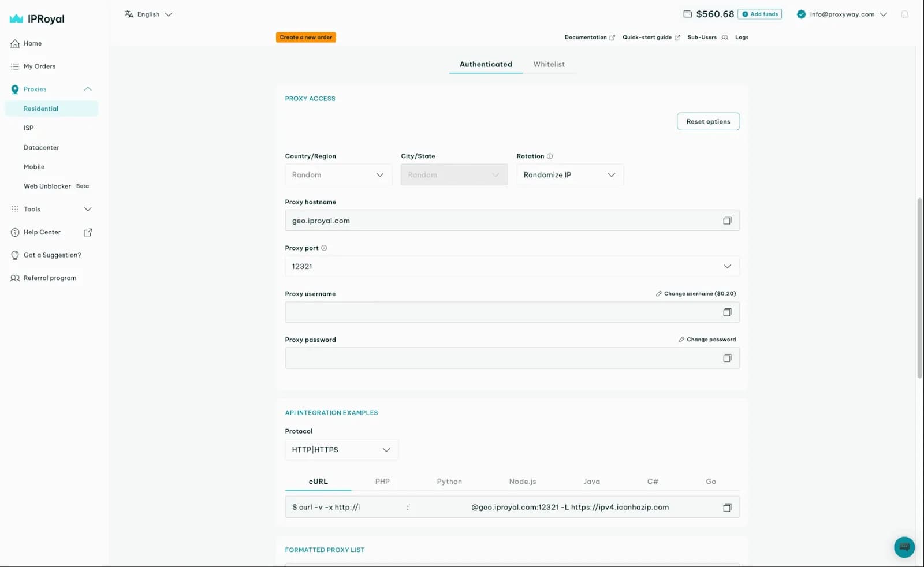Click the Change username ($0.20) link
This screenshot has width=924, height=567.
(x=696, y=293)
